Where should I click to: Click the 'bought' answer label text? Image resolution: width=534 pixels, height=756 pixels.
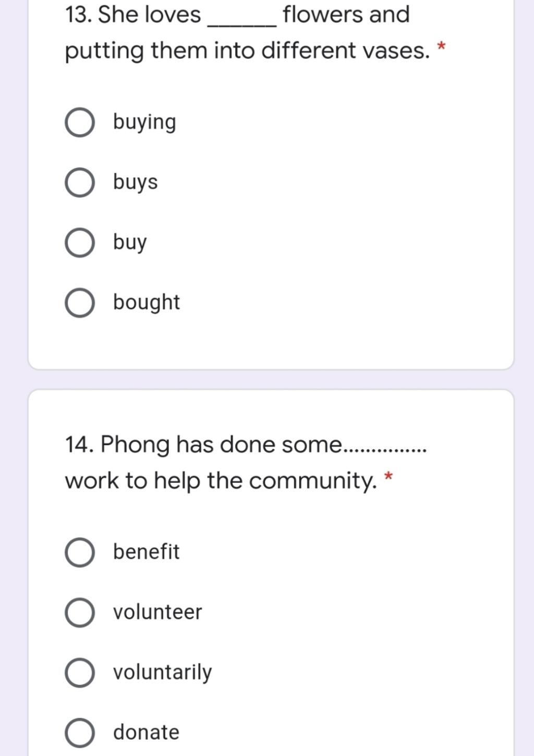(x=147, y=302)
